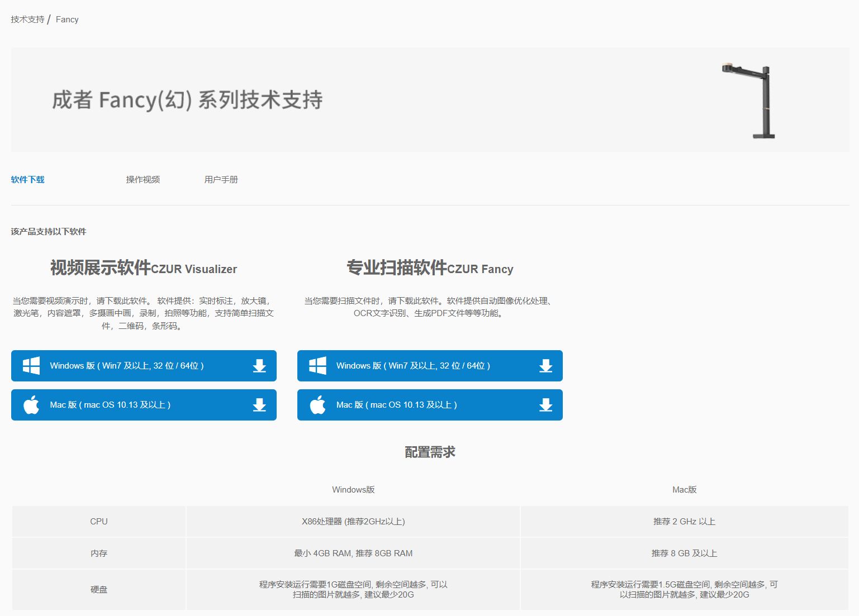The width and height of the screenshot is (859, 616).
Task: Click the 内存 row label
Action: (x=99, y=553)
